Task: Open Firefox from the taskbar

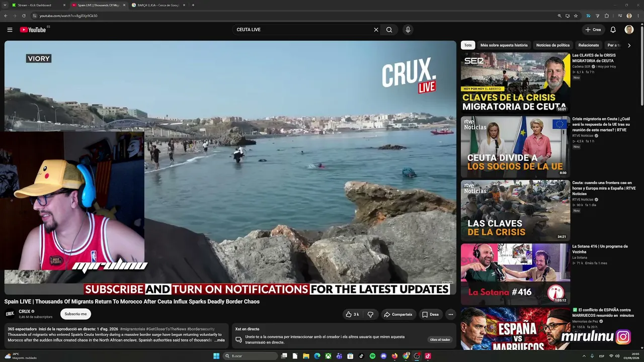Action: click(x=394, y=356)
